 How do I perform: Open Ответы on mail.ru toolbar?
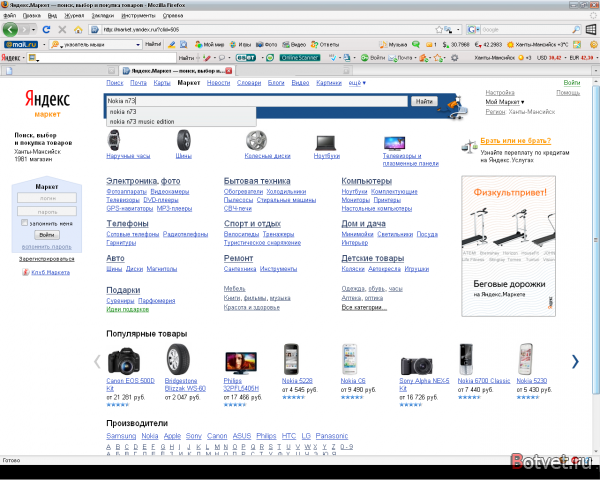tap(325, 44)
